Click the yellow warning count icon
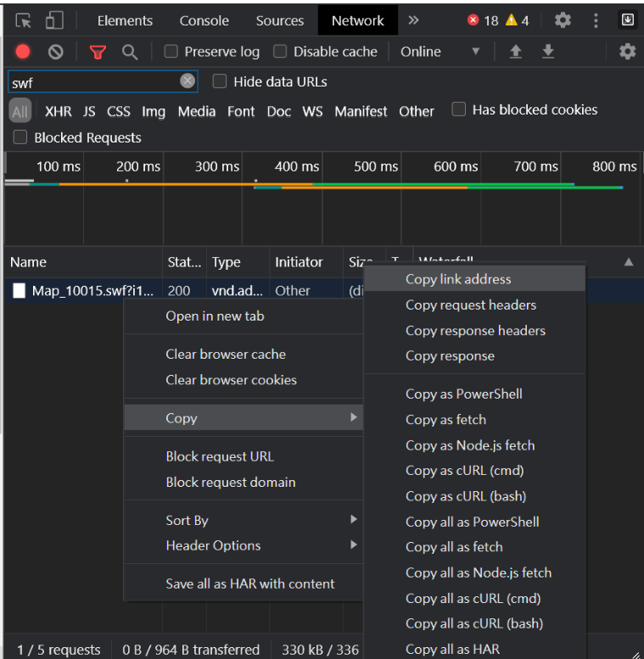 511,20
